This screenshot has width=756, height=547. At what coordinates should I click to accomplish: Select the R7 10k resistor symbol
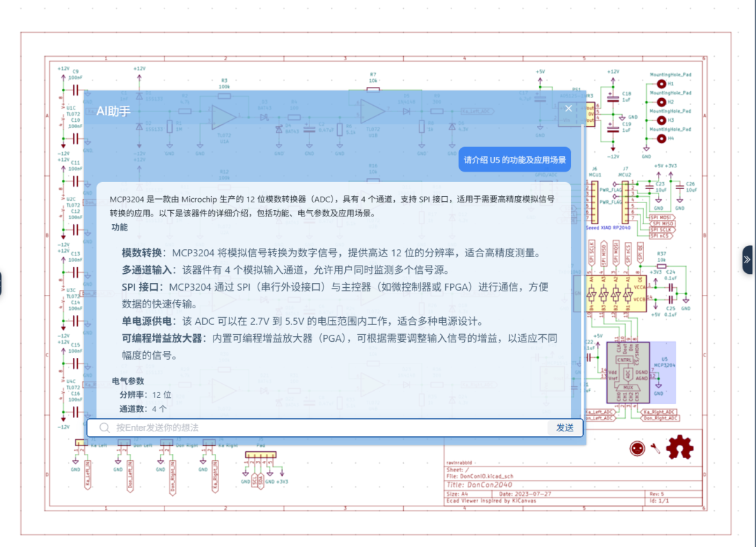pos(372,90)
